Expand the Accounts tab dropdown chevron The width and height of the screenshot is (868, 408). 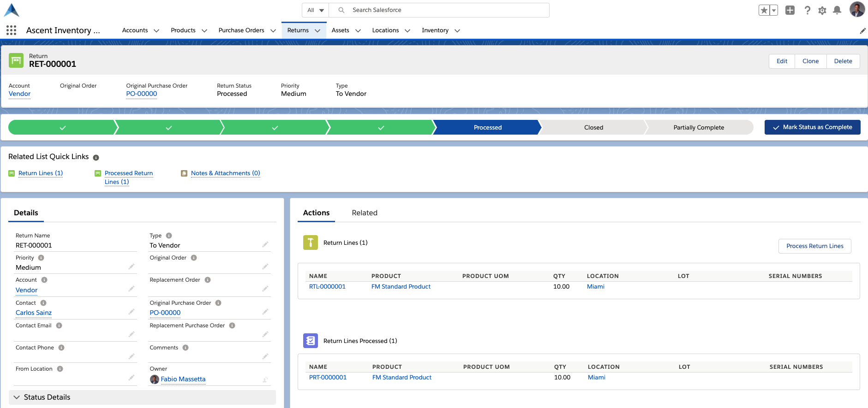(156, 31)
